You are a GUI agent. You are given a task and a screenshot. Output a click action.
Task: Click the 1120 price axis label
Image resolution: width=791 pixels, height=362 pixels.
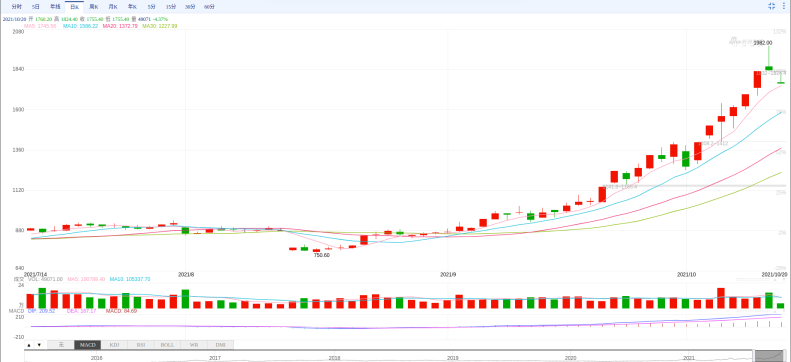pyautogui.click(x=18, y=191)
